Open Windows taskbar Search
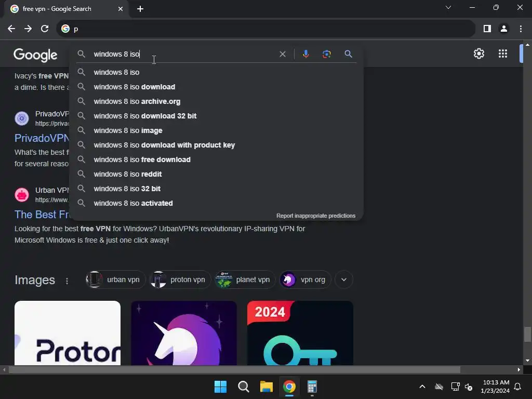Image resolution: width=532 pixels, height=399 pixels. (243, 387)
